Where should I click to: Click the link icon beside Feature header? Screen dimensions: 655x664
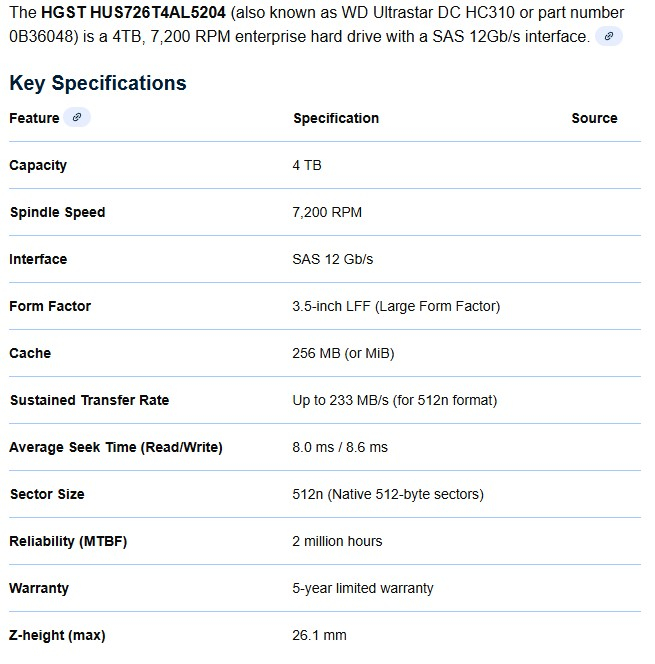pyautogui.click(x=77, y=118)
